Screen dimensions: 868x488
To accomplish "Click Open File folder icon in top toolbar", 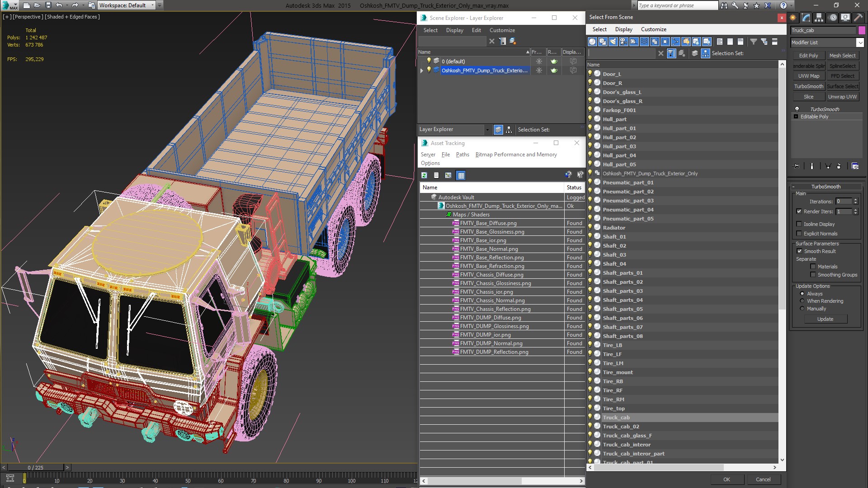I will click(x=38, y=5).
